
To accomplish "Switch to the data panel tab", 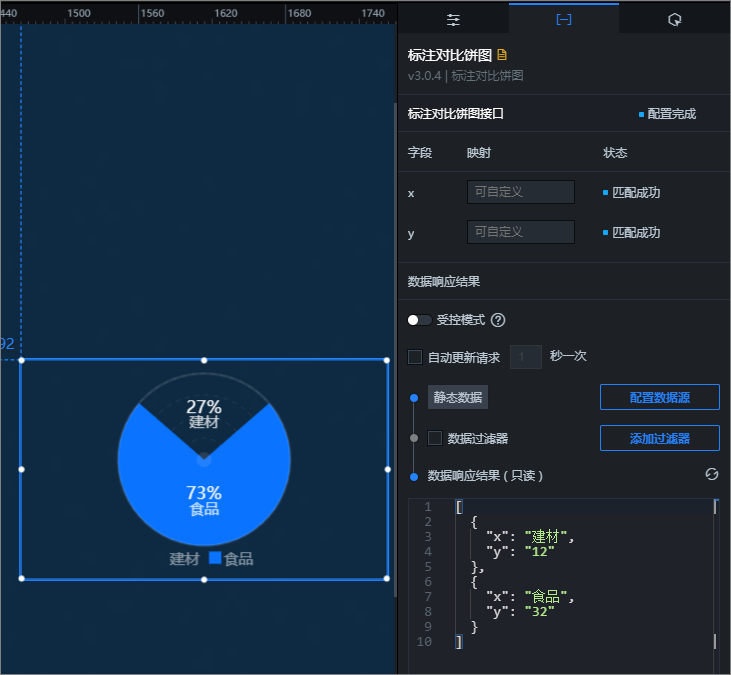I will click(564, 20).
